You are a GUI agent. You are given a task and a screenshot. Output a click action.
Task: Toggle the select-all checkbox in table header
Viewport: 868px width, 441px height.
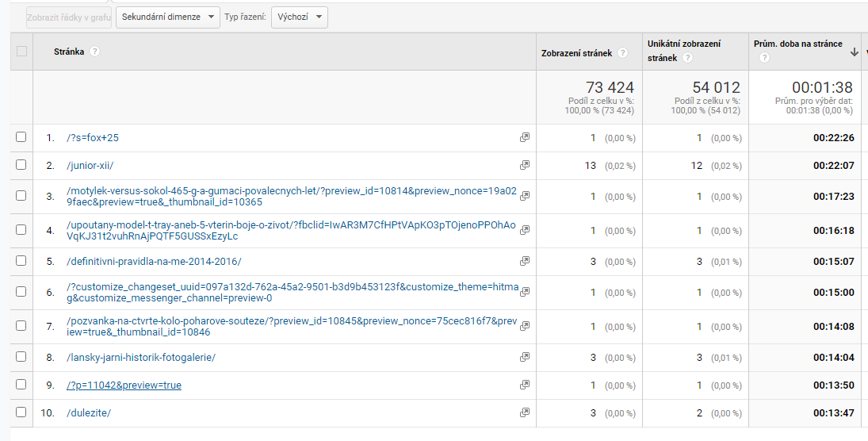(21, 51)
